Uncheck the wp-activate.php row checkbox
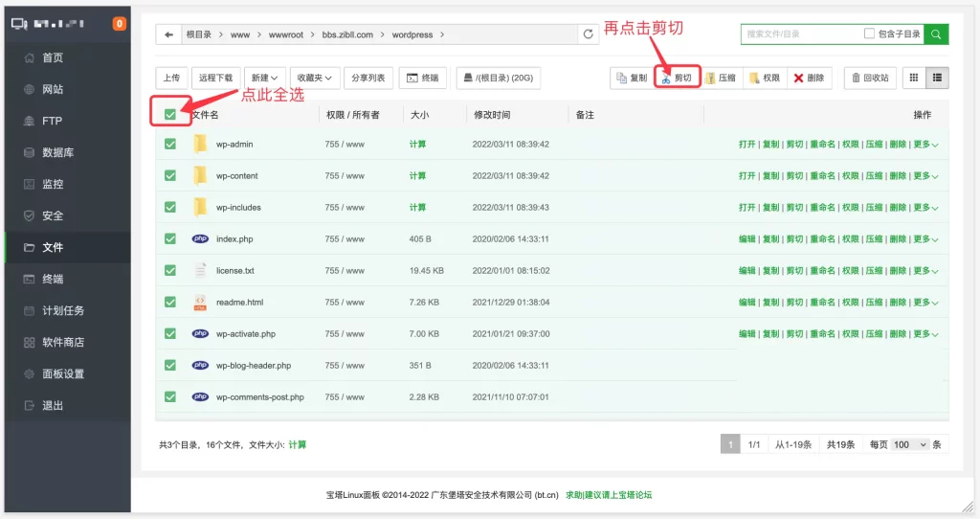The height and width of the screenshot is (519, 980). (170, 333)
